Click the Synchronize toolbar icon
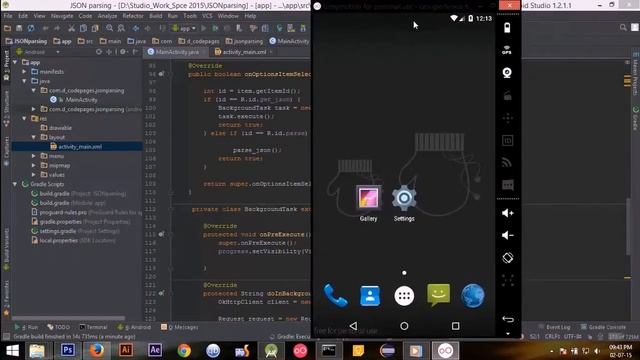The height and width of the screenshot is (360, 640). [31, 28]
